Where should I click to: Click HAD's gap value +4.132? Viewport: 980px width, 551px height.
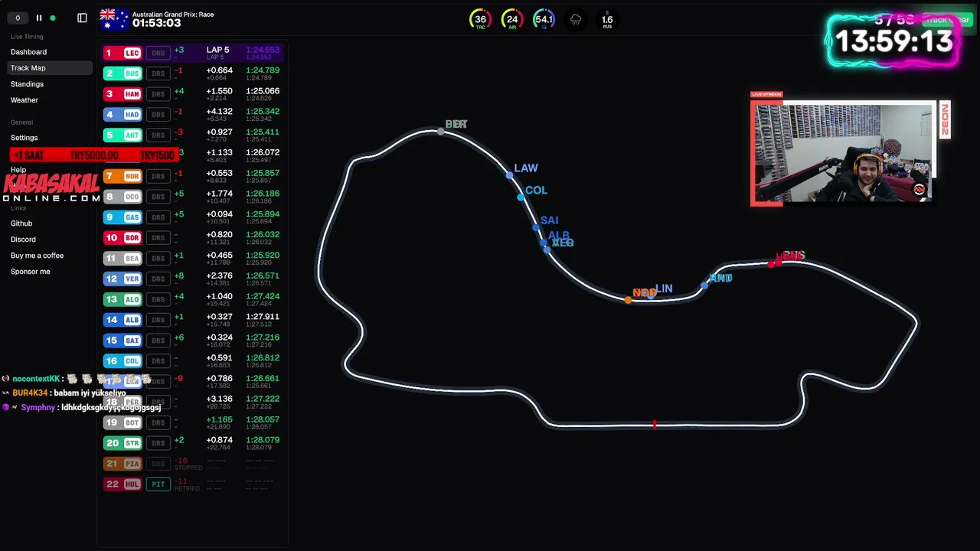[219, 111]
